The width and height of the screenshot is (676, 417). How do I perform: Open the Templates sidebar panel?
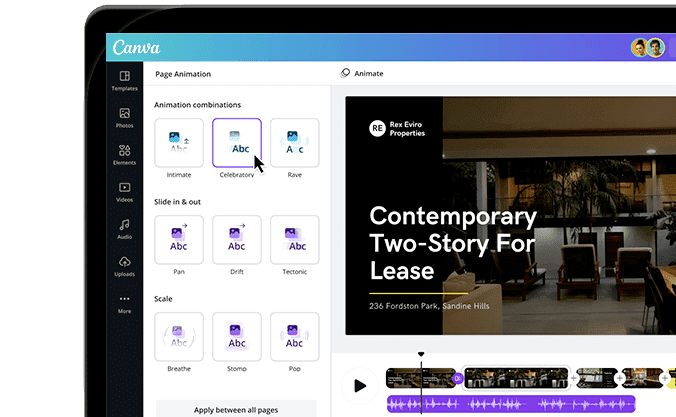125,81
